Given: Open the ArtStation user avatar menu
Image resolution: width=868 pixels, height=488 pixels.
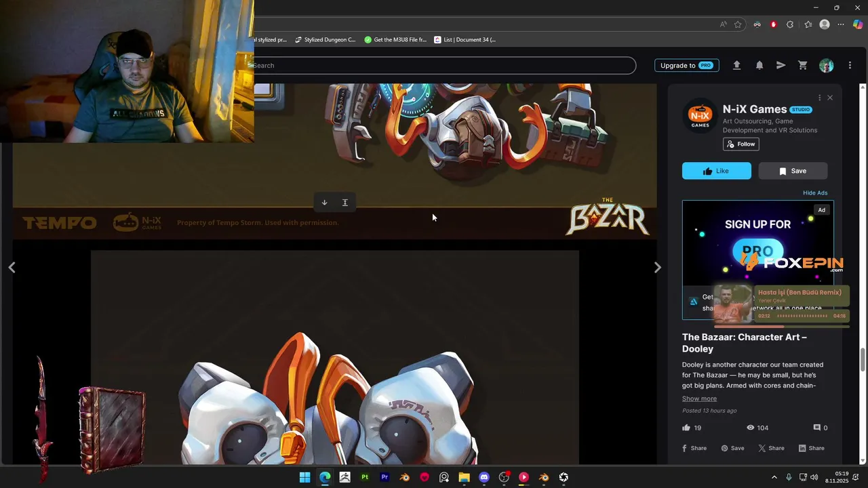Looking at the screenshot, I should [x=826, y=65].
